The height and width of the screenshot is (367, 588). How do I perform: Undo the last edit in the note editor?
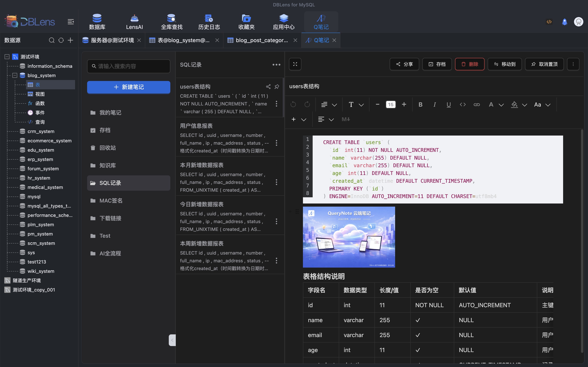[x=293, y=104]
